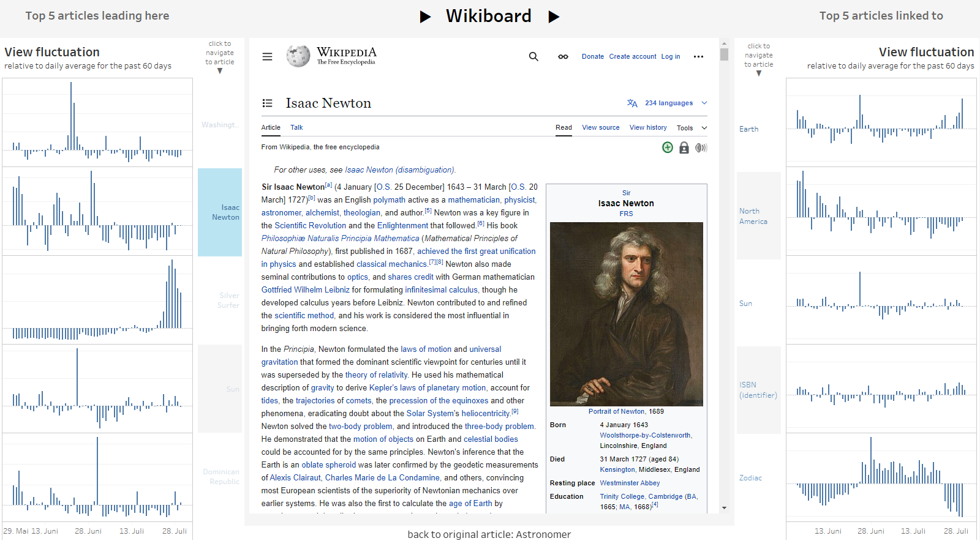Click the scrollbar up arrow of Wikipedia frame
The image size is (980, 541).
click(724, 44)
